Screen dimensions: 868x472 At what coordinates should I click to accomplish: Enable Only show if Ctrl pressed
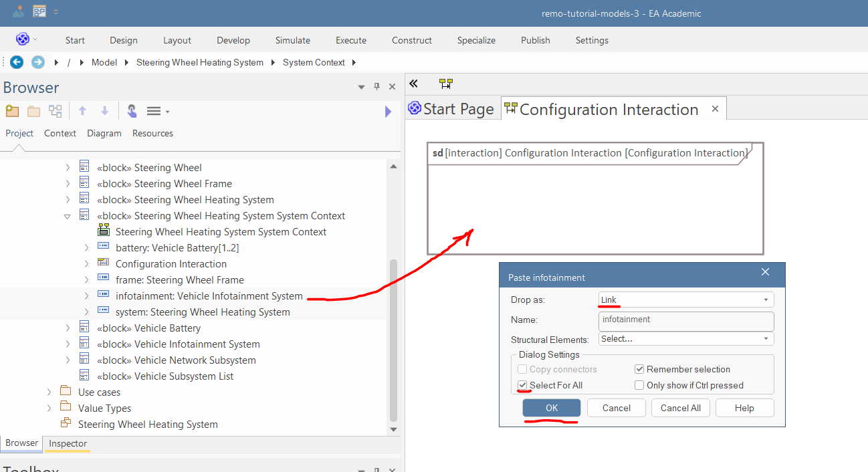tap(639, 385)
